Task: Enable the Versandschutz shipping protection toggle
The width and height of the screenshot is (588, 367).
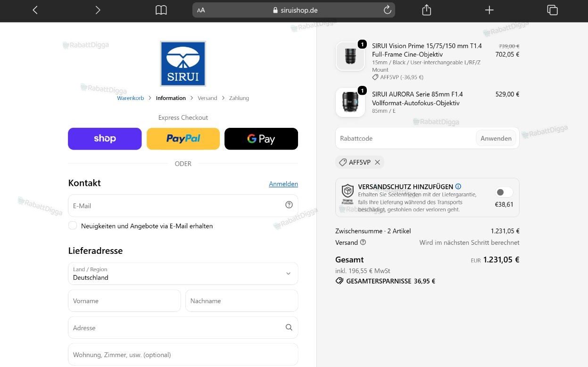Action: [x=504, y=192]
